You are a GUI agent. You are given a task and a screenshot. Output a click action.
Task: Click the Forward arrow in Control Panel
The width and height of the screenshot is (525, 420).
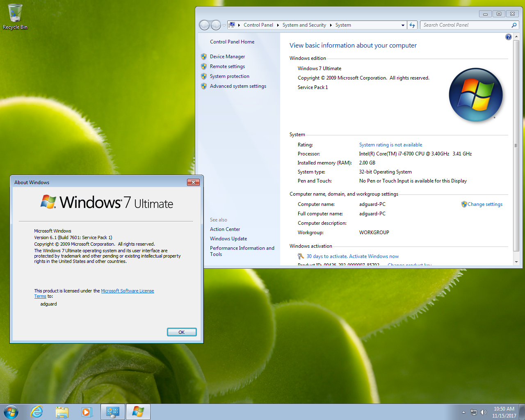pyautogui.click(x=216, y=25)
